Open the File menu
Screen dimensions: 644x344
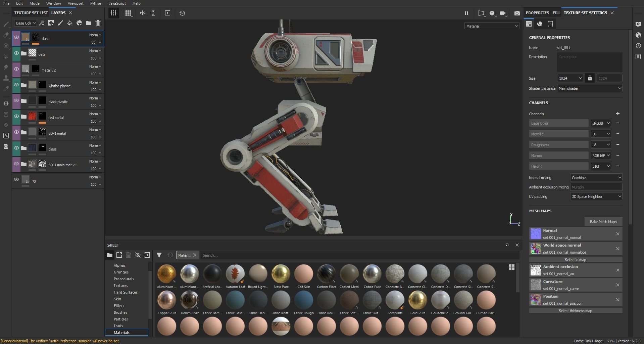(6, 3)
